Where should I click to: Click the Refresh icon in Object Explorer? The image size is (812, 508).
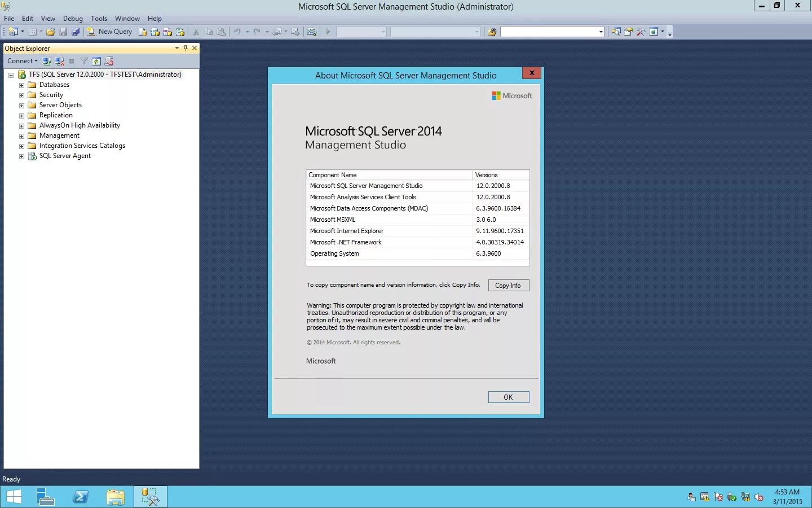(x=96, y=61)
